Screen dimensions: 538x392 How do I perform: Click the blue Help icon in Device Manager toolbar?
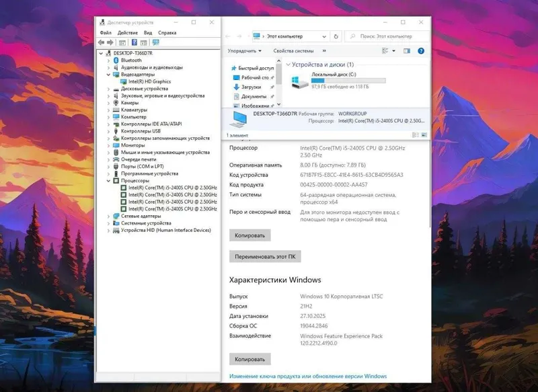pos(134,42)
